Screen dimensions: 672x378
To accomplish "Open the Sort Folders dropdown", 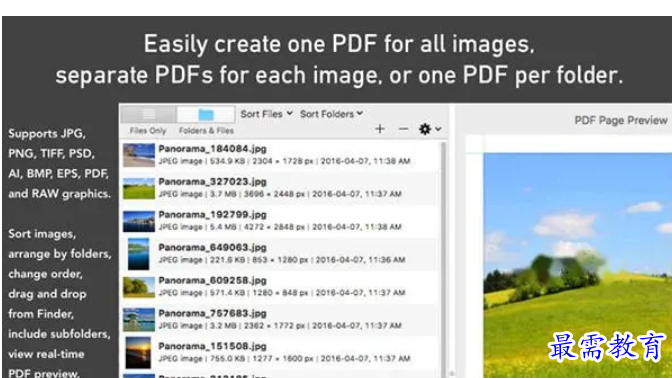I will point(331,114).
